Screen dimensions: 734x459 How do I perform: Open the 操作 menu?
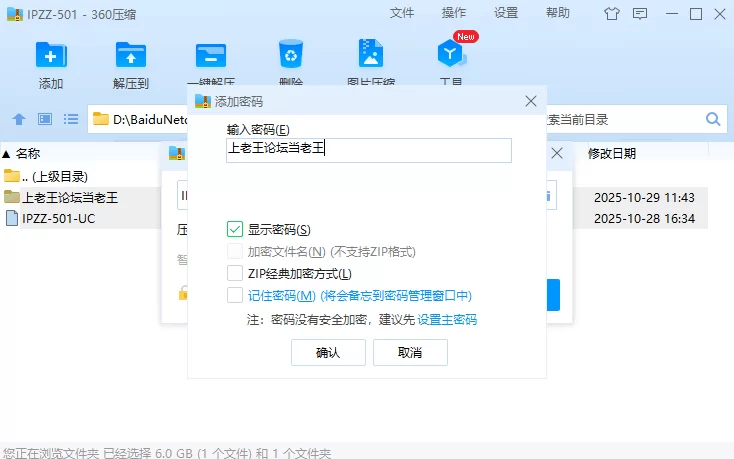tap(454, 13)
